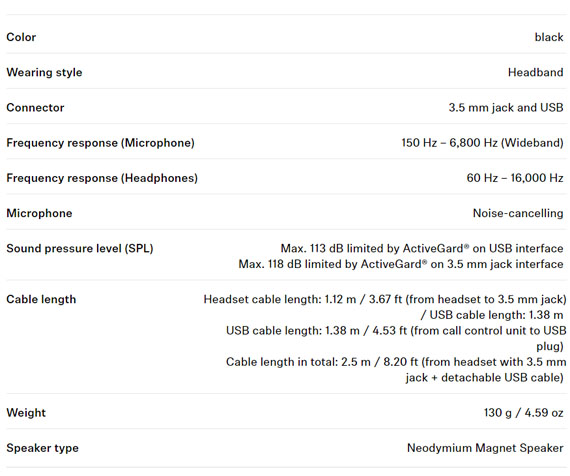Select the 3.5 mm jack and USB value
Image resolution: width=570 pixels, height=476 pixels.
click(x=506, y=108)
